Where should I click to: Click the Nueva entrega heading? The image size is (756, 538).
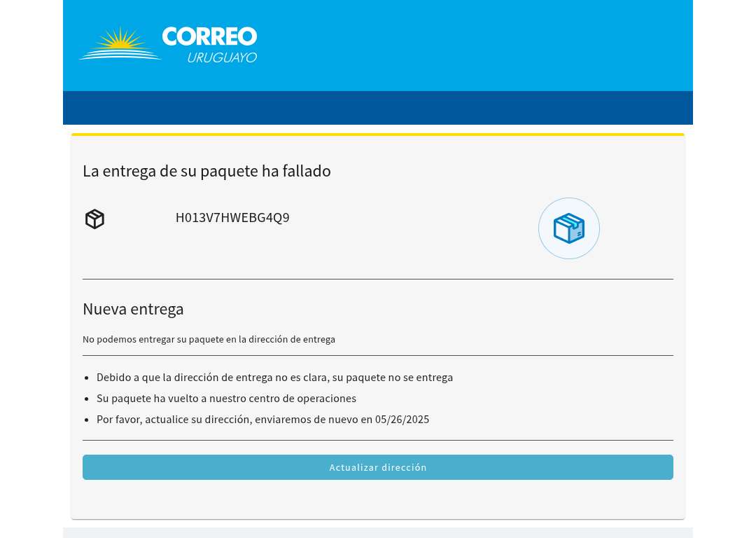click(133, 309)
